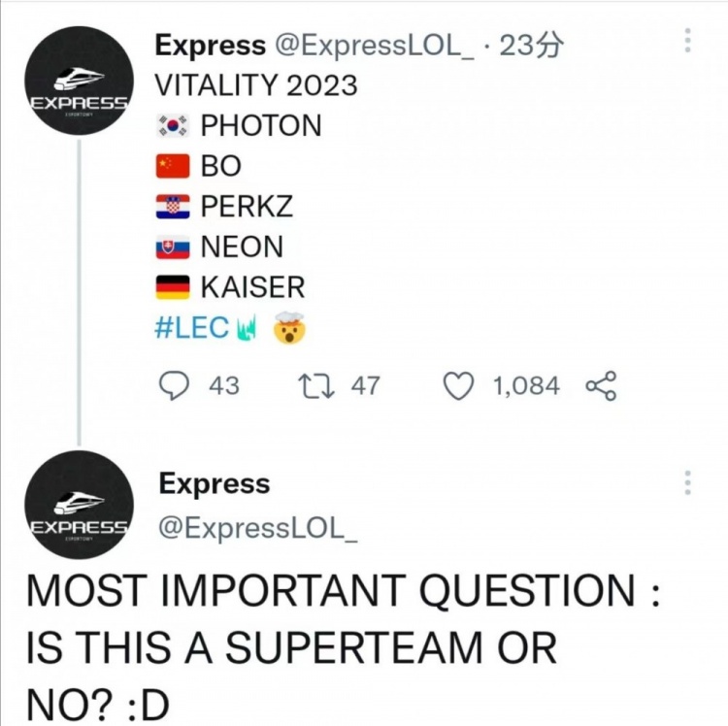
Task: Click the Slovakia flag beside NEON
Action: click(x=173, y=247)
